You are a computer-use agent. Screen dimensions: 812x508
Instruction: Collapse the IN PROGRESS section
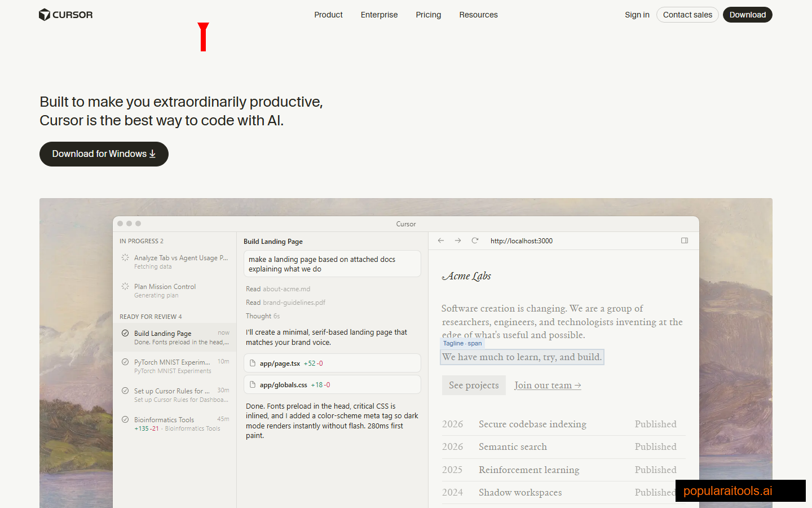click(142, 240)
